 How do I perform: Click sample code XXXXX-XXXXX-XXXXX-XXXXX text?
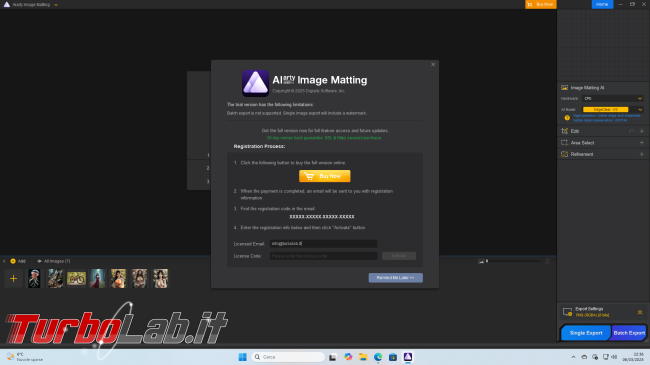(322, 217)
